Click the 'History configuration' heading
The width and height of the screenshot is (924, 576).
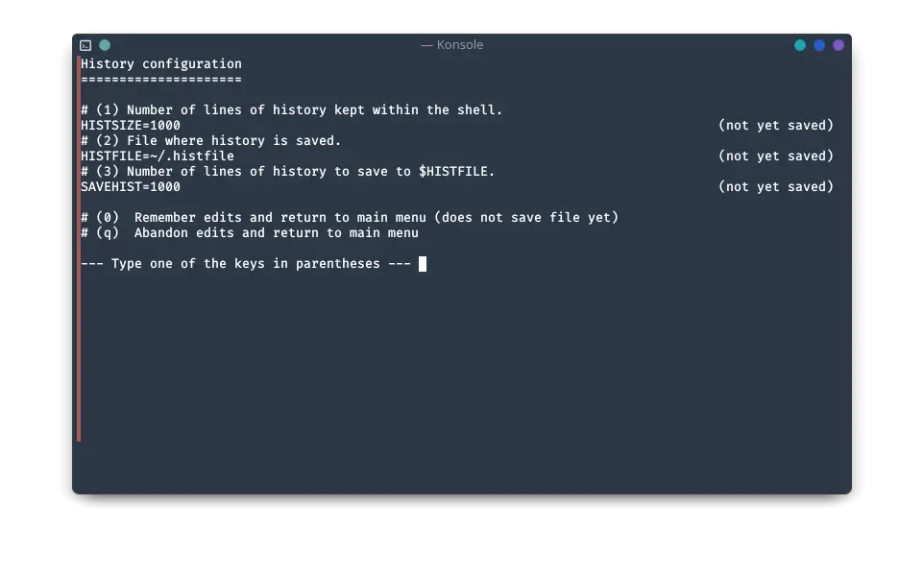click(161, 63)
